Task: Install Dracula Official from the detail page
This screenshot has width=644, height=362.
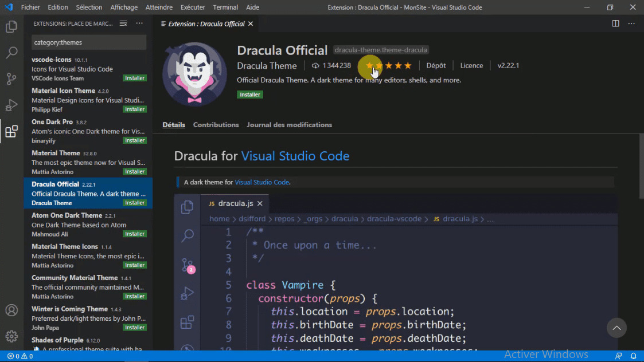Action: click(249, 95)
